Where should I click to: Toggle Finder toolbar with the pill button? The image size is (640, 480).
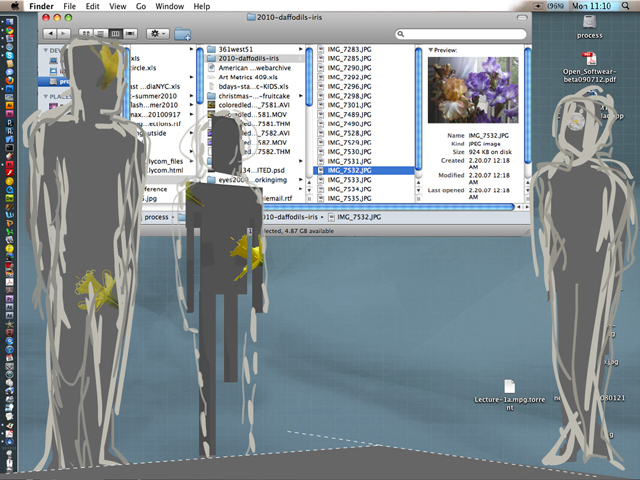(x=523, y=18)
